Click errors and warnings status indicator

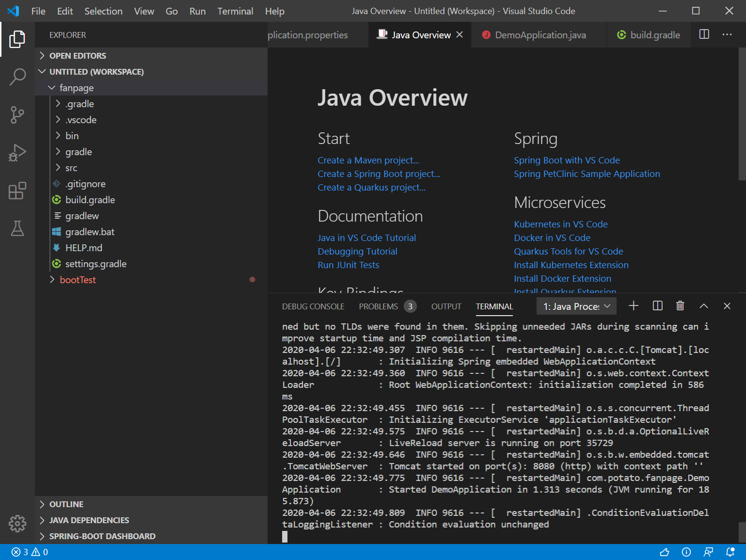(x=30, y=552)
